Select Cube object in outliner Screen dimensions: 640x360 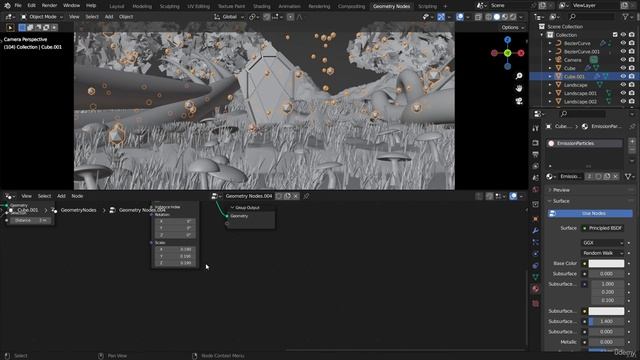coord(569,68)
